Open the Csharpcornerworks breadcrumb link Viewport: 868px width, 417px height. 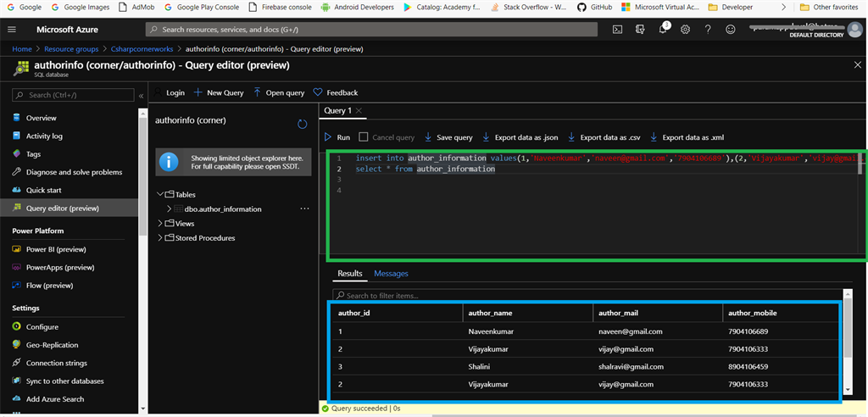142,49
